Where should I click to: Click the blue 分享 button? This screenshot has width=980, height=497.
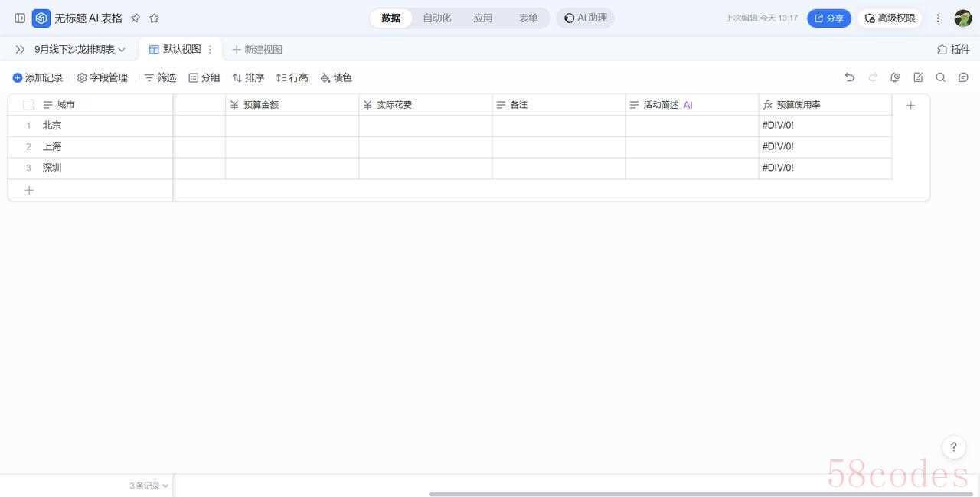coord(828,18)
